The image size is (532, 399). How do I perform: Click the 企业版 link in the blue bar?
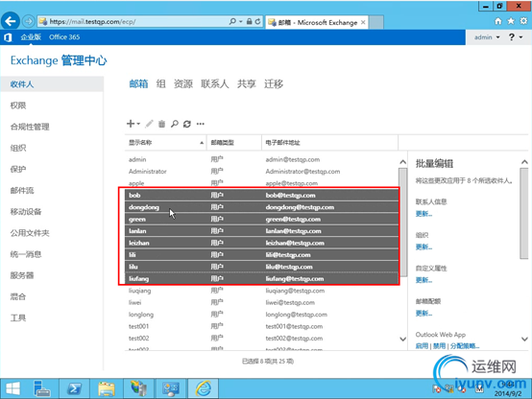click(31, 37)
